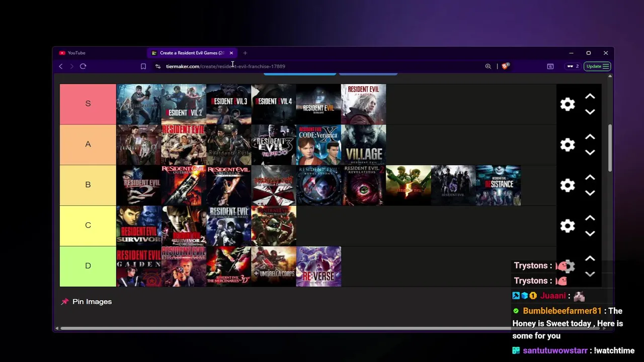Select the green D tier label
This screenshot has width=644, height=362.
(88, 266)
